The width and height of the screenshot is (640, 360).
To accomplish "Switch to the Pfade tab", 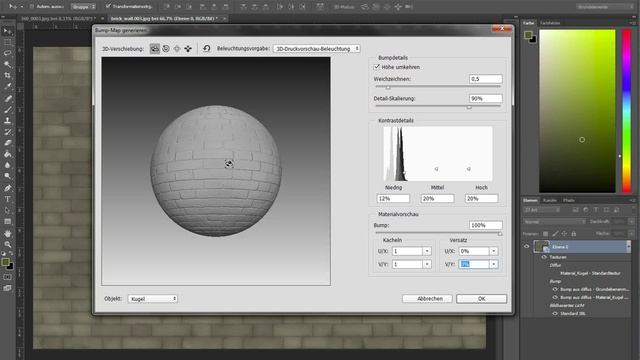I will pos(569,200).
